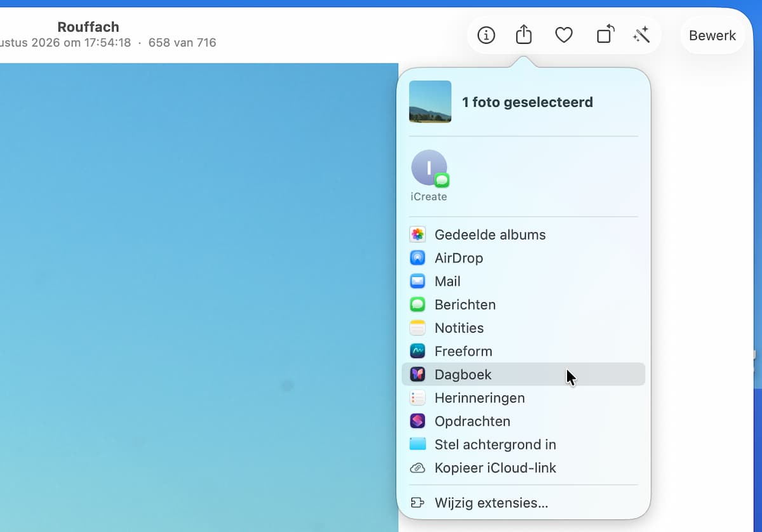Rotate the photo with the toolbar icon
Viewport: 762px width, 532px height.
pyautogui.click(x=606, y=34)
